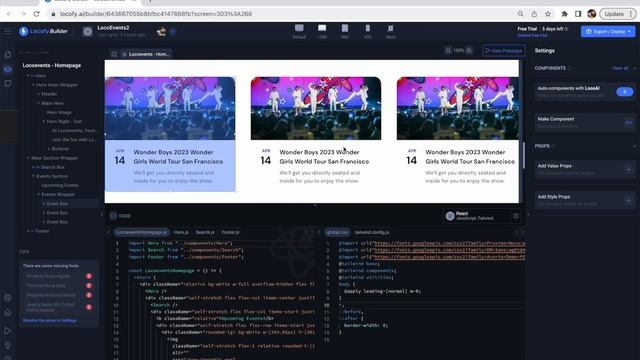Click the View Prototype button
Image resolution: width=640 pixels, height=360 pixels.
(504, 51)
